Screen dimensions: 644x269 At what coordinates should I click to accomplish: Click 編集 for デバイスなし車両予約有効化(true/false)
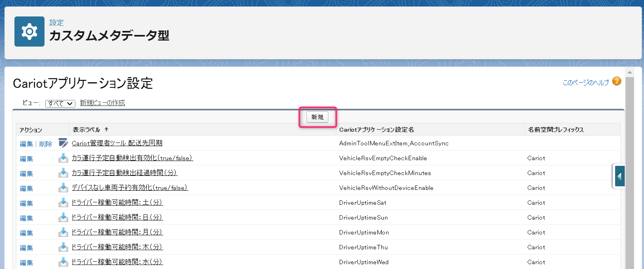tap(26, 188)
